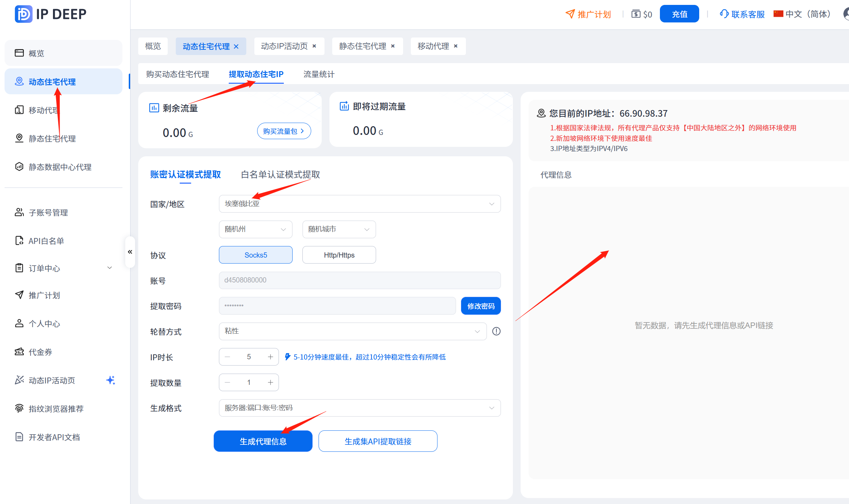Screen dimensions: 849x504
Task: Close the 动态住宅代理 page tab
Action: [x=236, y=46]
